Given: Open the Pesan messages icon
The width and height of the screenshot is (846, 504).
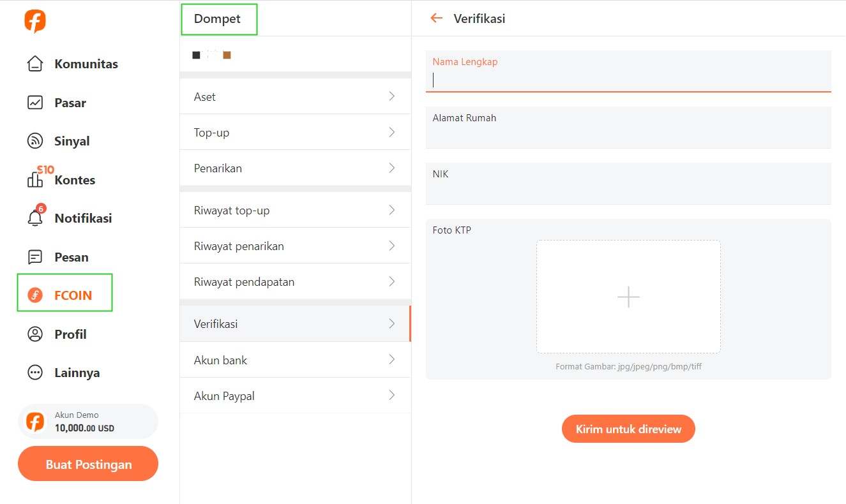Looking at the screenshot, I should pyautogui.click(x=35, y=256).
